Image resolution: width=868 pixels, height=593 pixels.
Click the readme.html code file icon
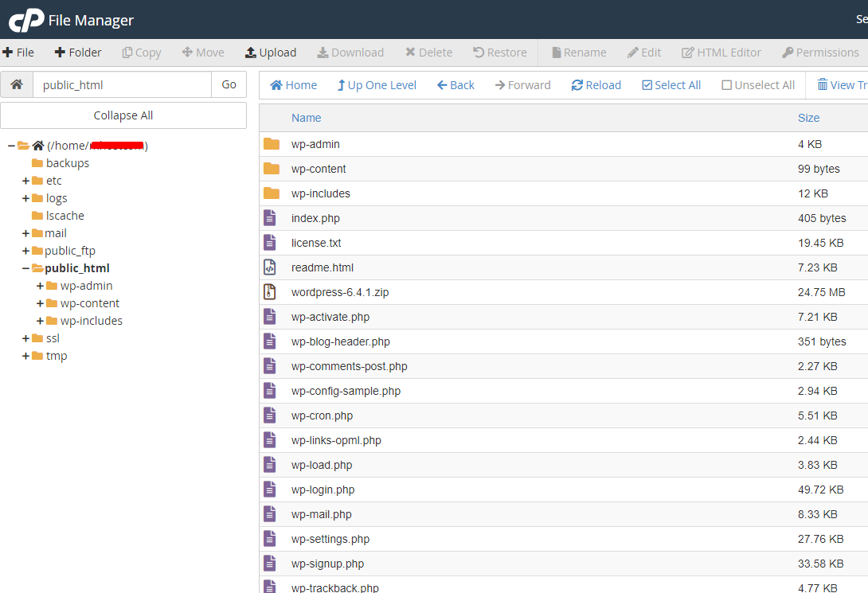(270, 267)
